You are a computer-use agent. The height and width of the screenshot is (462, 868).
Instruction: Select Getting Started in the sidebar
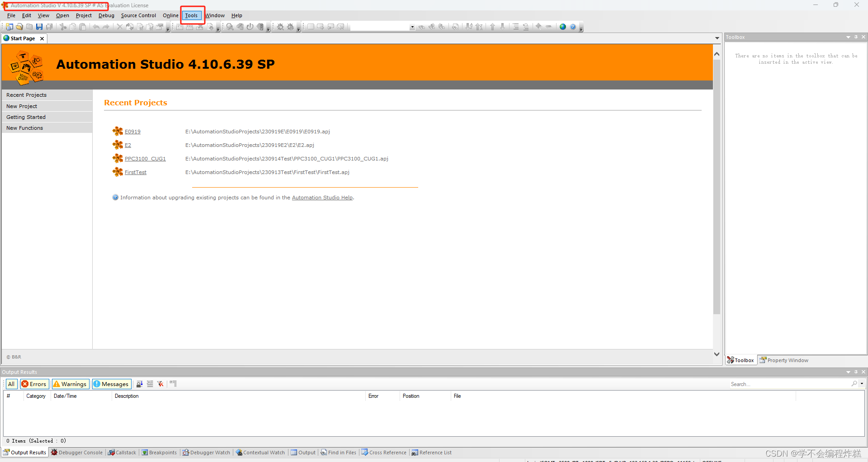[47, 117]
